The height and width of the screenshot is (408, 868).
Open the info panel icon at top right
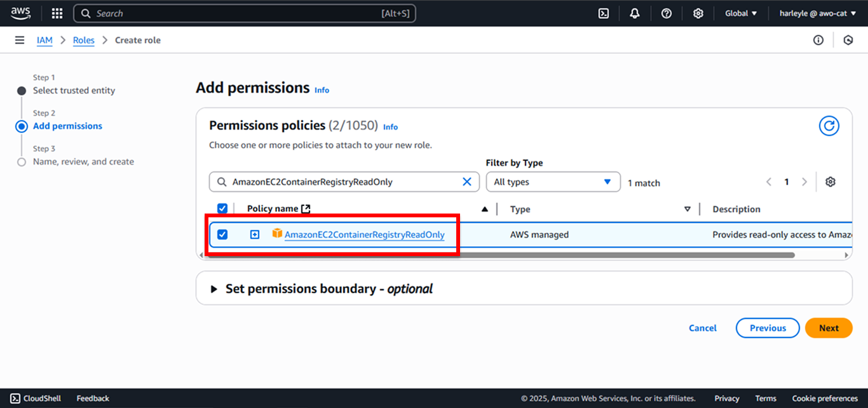coord(818,40)
